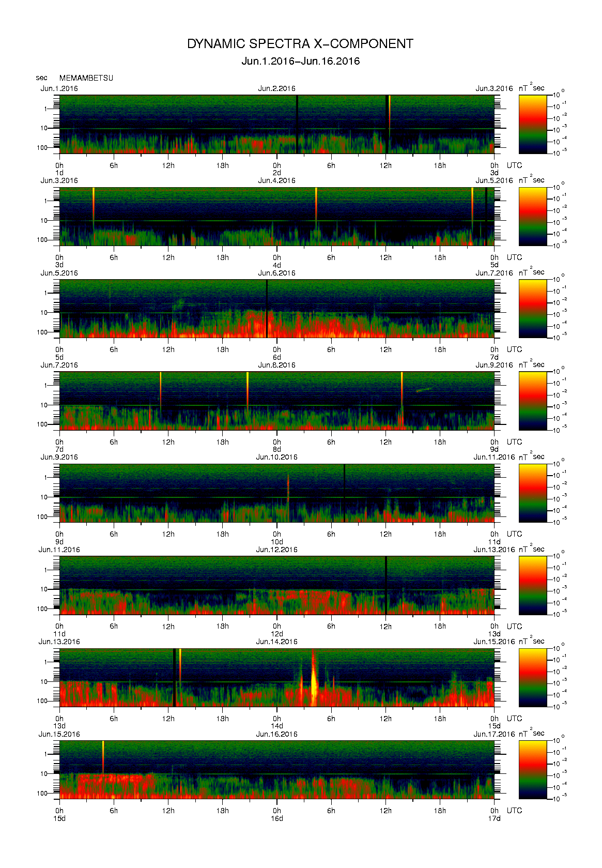Click the "Jun.6.2016" date label
The image size is (602, 868).
[x=277, y=273]
